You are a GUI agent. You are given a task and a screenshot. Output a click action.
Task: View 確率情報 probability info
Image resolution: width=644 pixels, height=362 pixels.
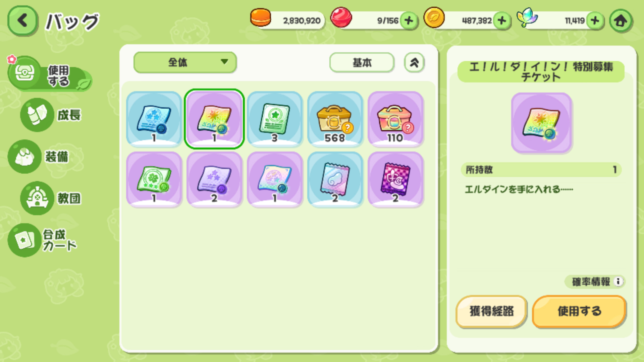pyautogui.click(x=595, y=282)
